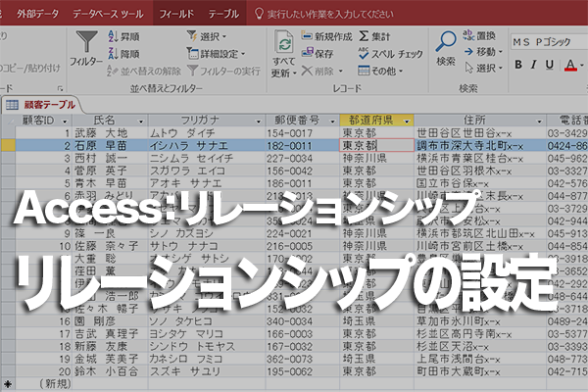Click the address cell 杉並区天沼x-x

[480, 347]
